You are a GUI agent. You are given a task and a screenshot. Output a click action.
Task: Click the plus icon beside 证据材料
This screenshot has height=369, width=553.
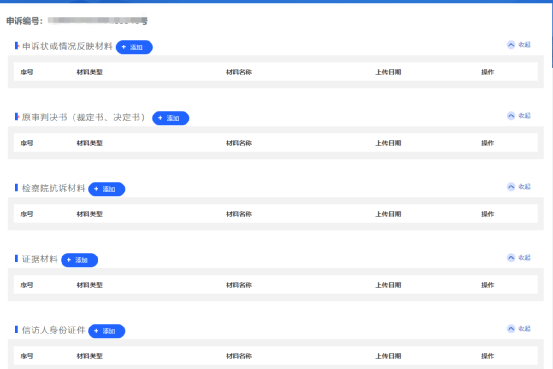pos(69,260)
